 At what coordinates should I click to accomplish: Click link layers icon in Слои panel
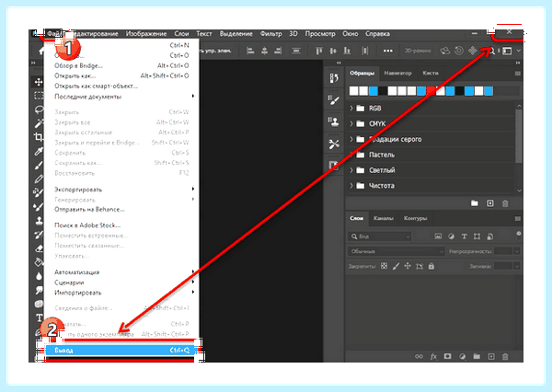419,356
